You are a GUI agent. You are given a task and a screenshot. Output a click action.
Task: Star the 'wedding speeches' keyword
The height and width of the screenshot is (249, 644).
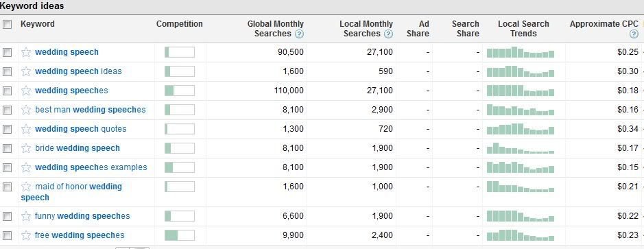pyautogui.click(x=26, y=91)
